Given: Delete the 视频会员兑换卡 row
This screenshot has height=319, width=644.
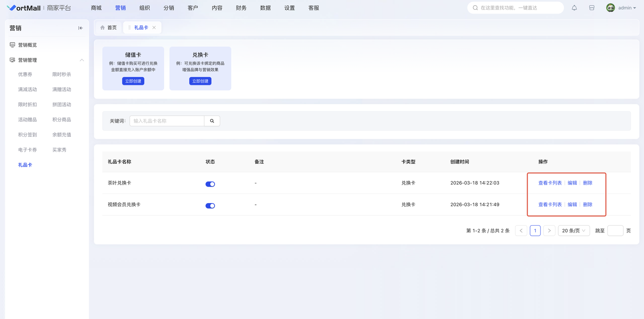Looking at the screenshot, I should point(588,205).
